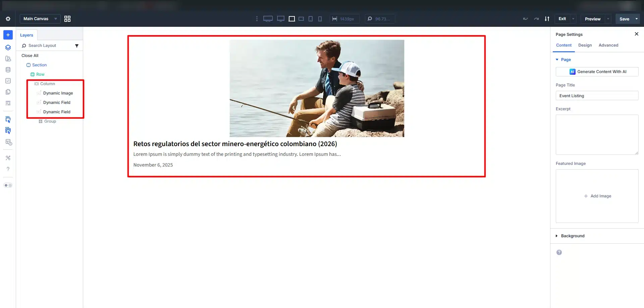Viewport: 644px width, 308px height.
Task: Click the Preview button
Action: pyautogui.click(x=593, y=19)
